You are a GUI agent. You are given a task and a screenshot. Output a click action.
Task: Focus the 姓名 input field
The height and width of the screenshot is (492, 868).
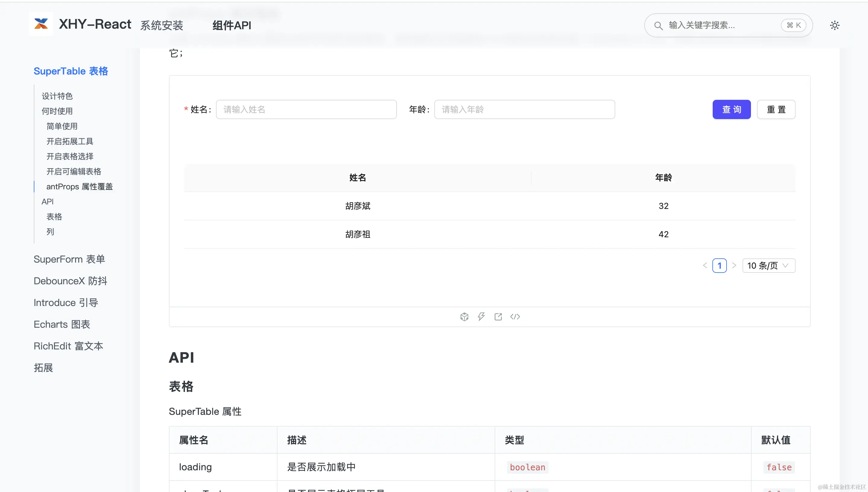(x=306, y=109)
